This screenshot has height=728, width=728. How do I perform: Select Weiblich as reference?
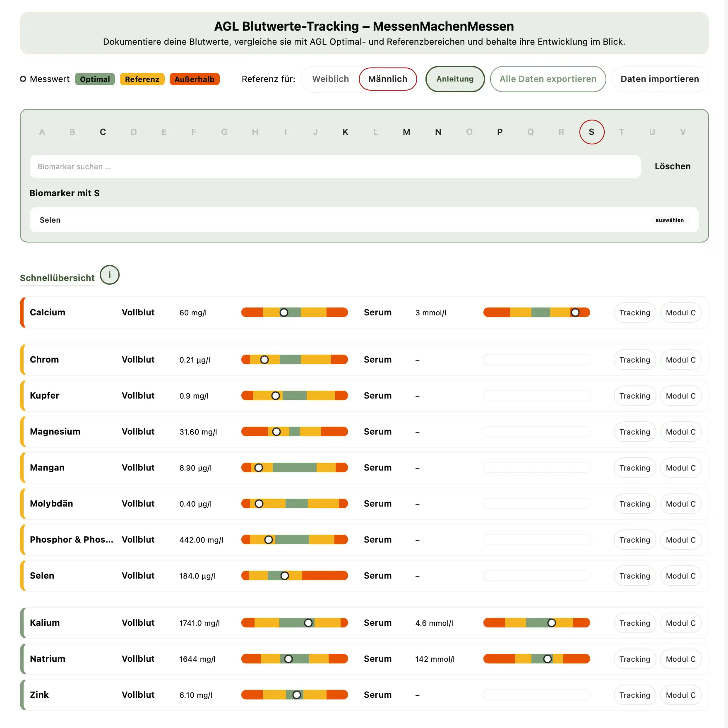(331, 79)
